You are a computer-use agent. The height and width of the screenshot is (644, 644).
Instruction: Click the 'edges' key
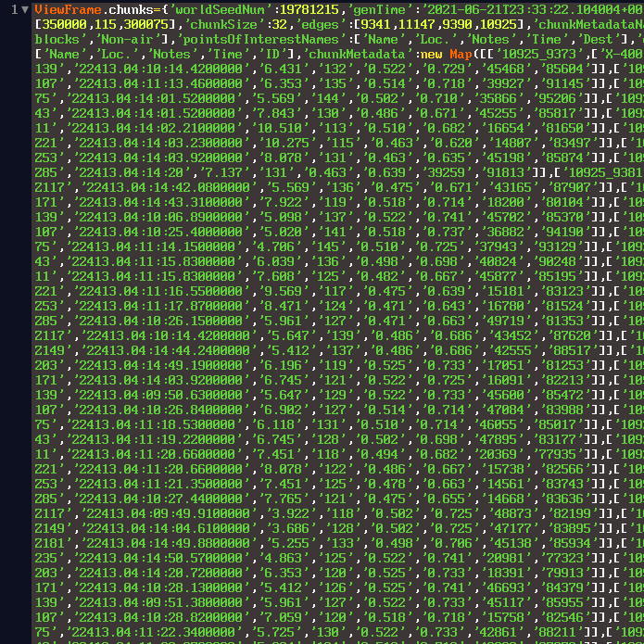tap(320, 24)
